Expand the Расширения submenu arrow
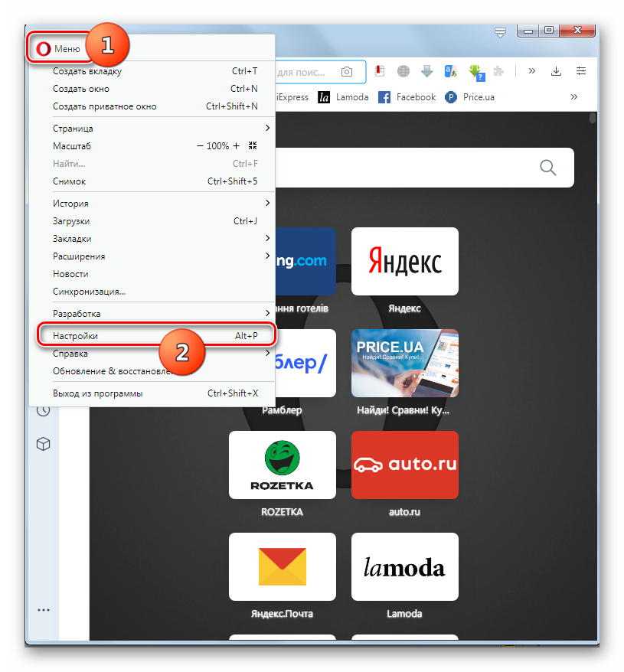The height and width of the screenshot is (672, 624). click(x=267, y=256)
